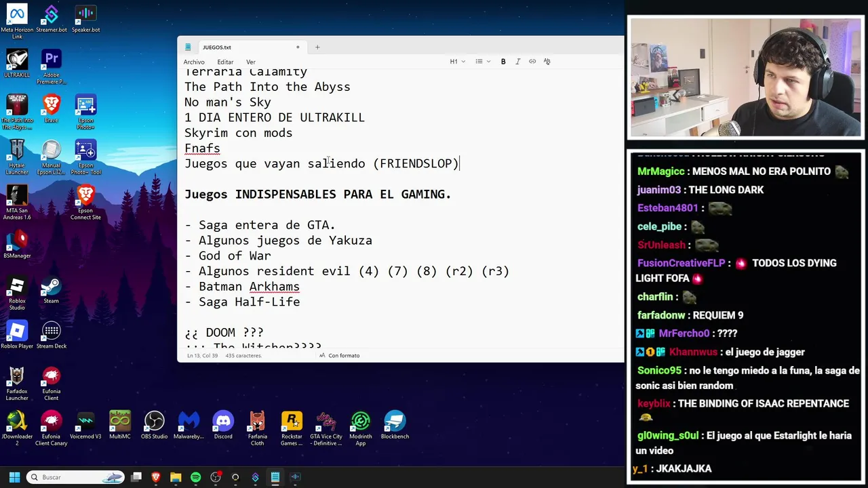Click the underlined word 'Arkhams'
868x488 pixels.
pos(274,287)
